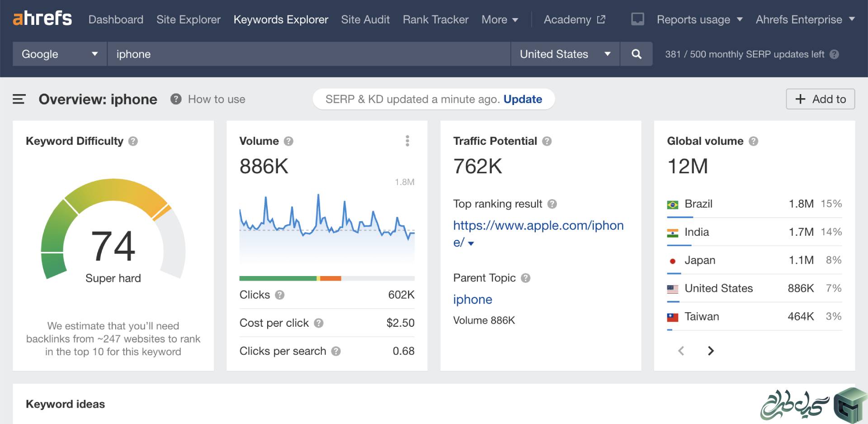Click the Brazil flag icon
Screen dimensions: 868x424
pos(673,205)
